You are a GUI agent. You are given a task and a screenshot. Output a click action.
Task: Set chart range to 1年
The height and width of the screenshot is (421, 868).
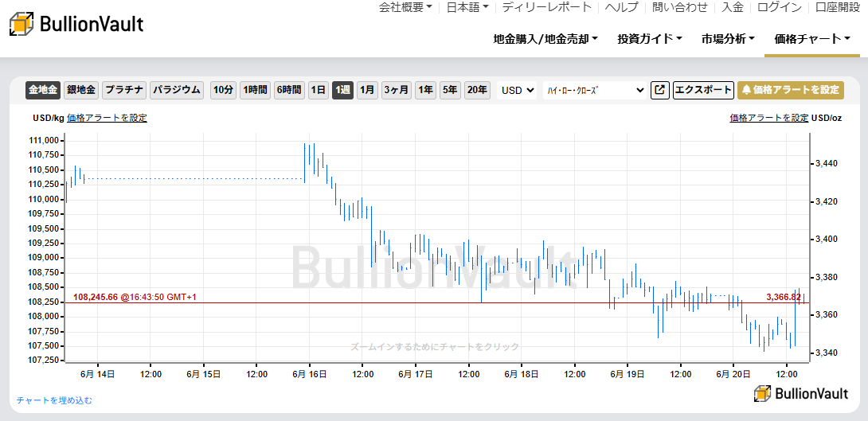(x=426, y=90)
